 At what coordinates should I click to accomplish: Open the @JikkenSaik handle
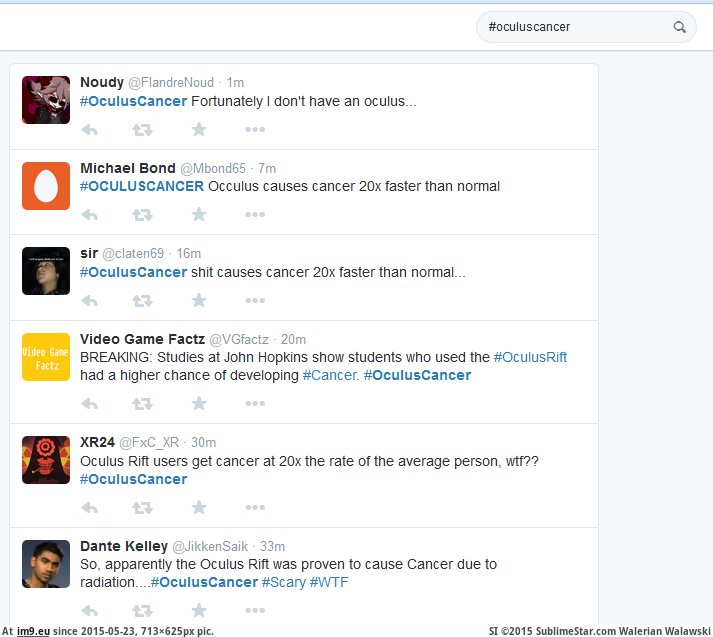pyautogui.click(x=210, y=547)
